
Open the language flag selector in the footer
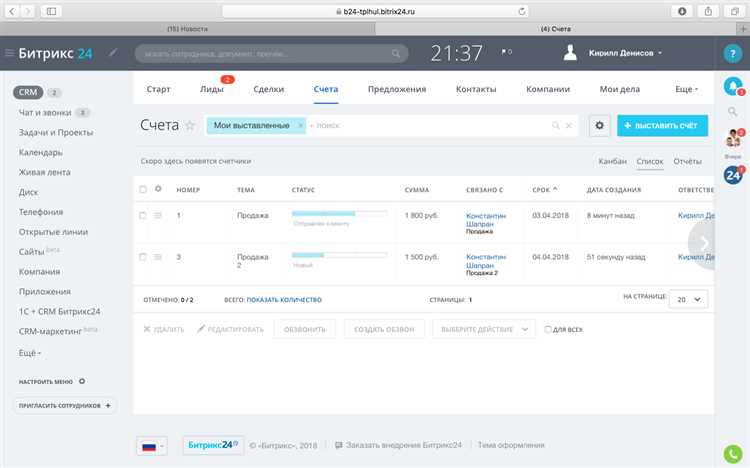152,446
